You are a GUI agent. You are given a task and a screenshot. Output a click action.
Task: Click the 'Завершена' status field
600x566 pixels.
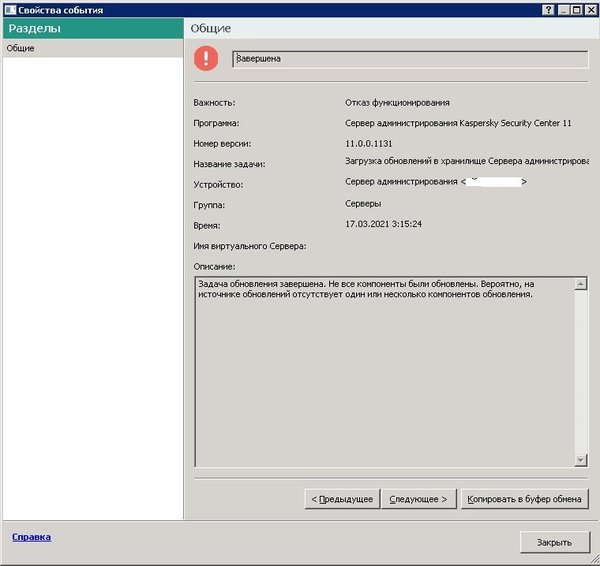pyautogui.click(x=410, y=59)
